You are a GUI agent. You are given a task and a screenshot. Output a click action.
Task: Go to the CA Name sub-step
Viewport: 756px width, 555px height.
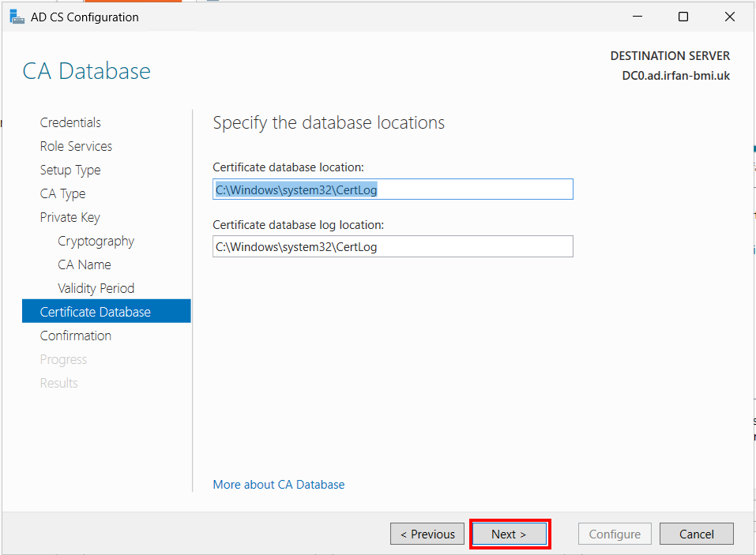pos(85,264)
